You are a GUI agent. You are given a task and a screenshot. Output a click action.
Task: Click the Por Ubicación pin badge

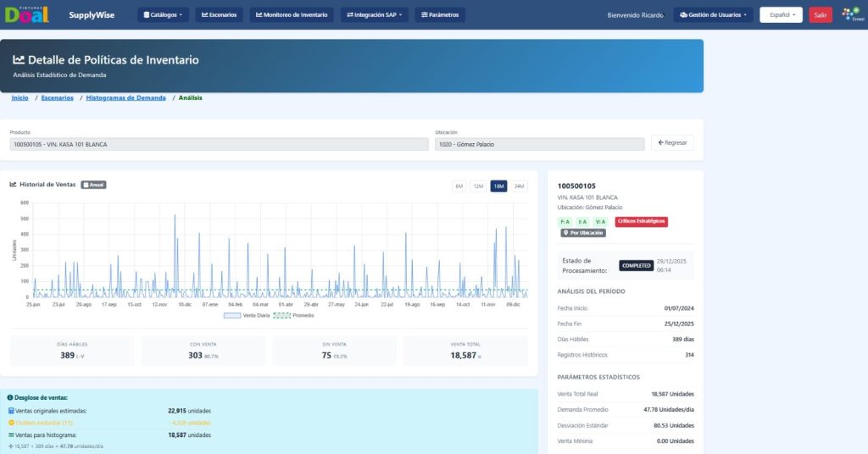coord(583,232)
